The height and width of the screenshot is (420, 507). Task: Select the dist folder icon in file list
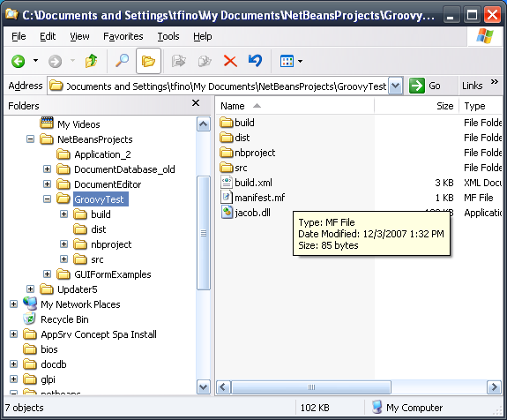pos(226,138)
